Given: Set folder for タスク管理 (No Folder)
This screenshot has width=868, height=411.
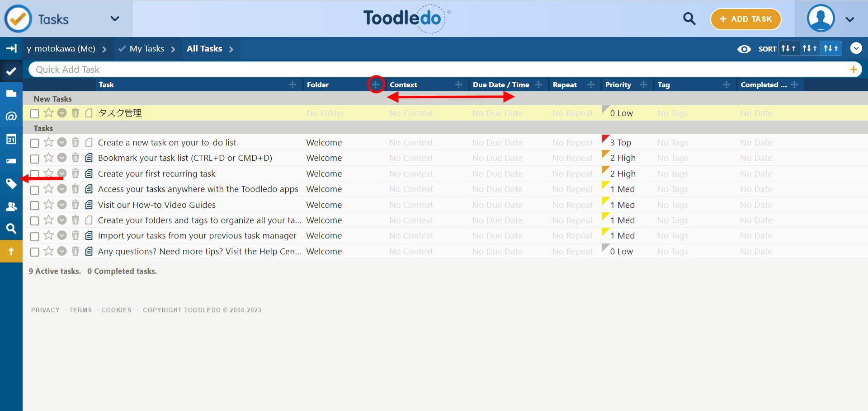Looking at the screenshot, I should point(325,113).
